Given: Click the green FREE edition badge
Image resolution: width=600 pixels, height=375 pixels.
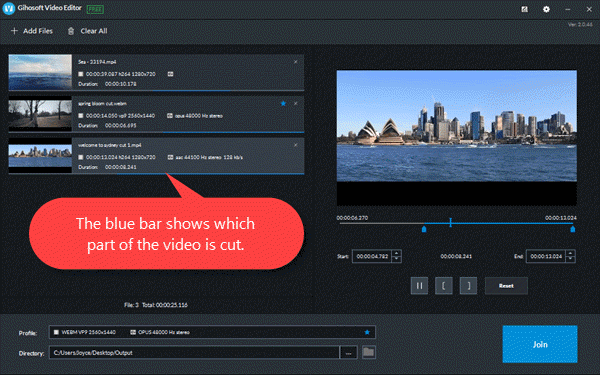Looking at the screenshot, I should tap(95, 9).
